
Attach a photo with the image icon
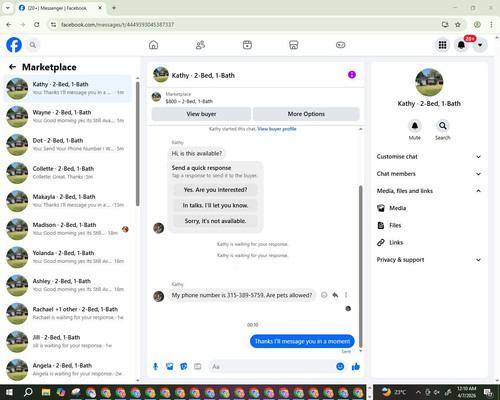pyautogui.click(x=170, y=367)
